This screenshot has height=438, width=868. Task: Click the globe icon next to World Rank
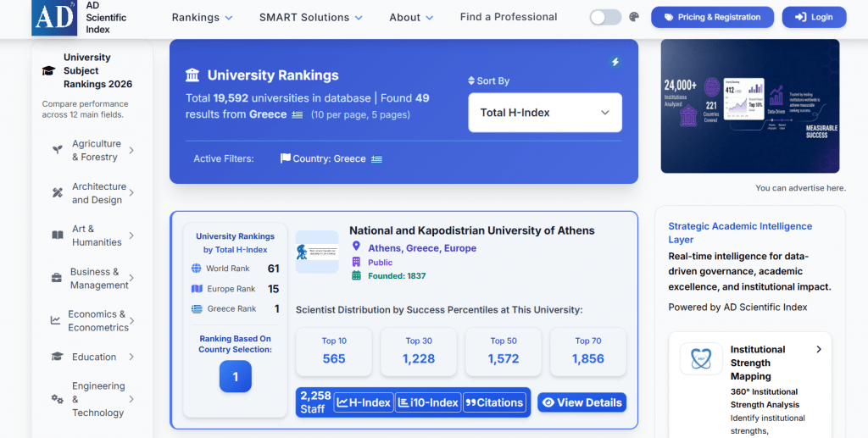point(197,269)
